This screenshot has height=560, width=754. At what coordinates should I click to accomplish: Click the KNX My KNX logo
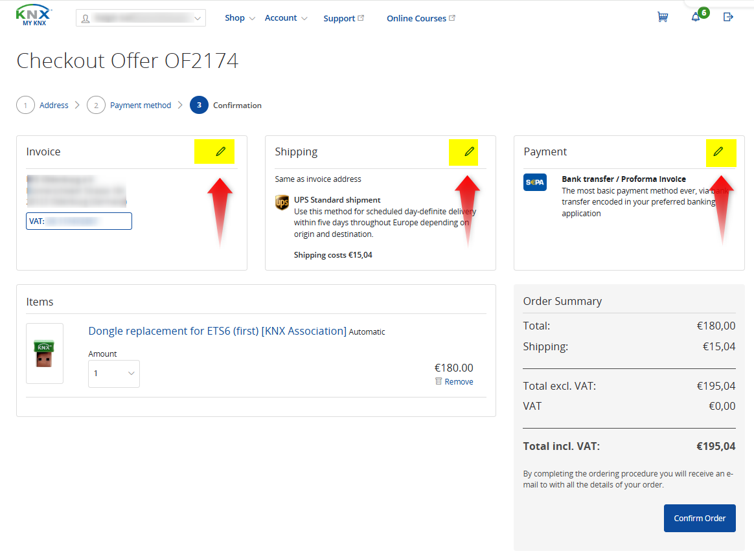[x=34, y=16]
